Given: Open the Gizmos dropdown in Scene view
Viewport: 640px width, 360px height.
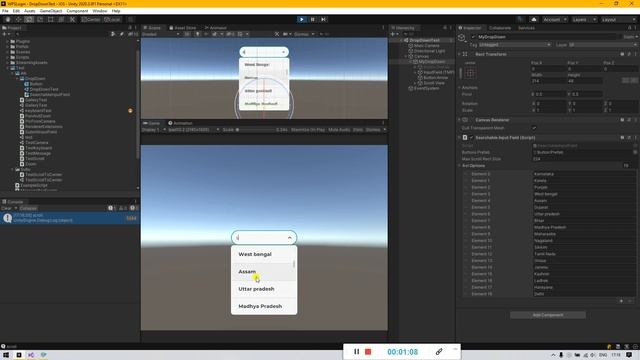Looking at the screenshot, I should pos(304,34).
